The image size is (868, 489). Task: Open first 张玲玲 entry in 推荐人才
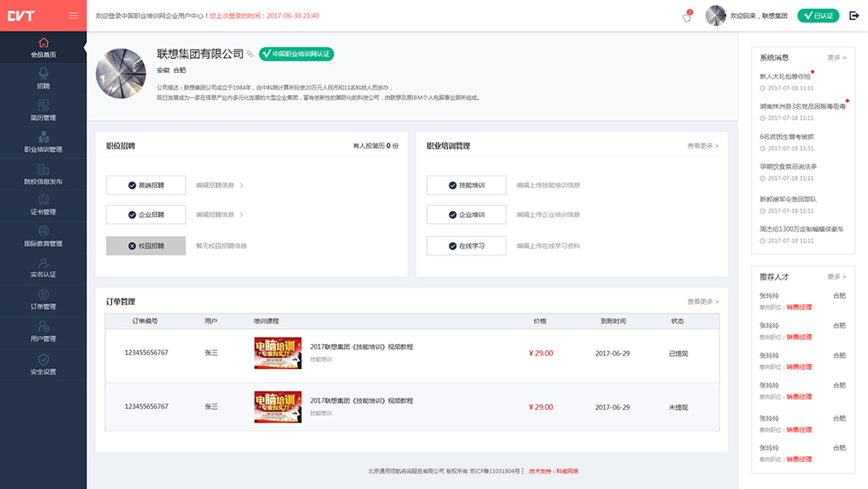point(769,295)
